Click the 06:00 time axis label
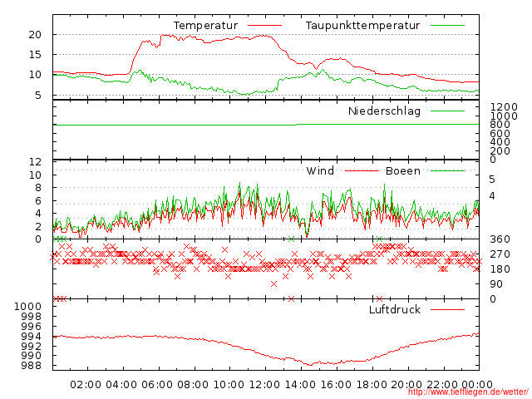 (157, 385)
